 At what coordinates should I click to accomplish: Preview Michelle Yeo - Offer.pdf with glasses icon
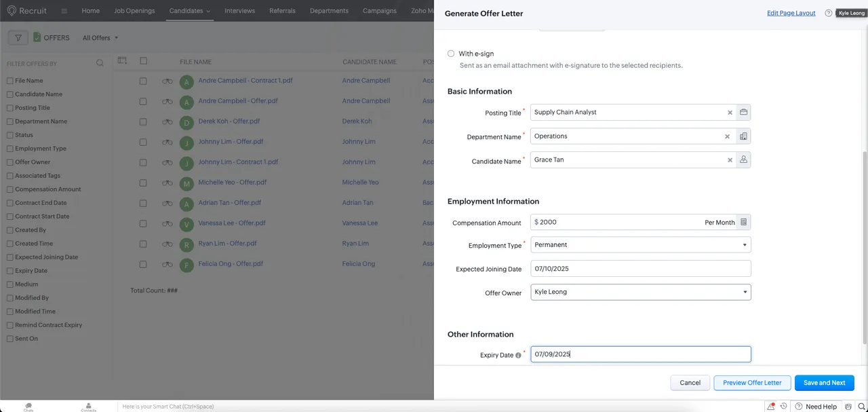[x=167, y=183]
